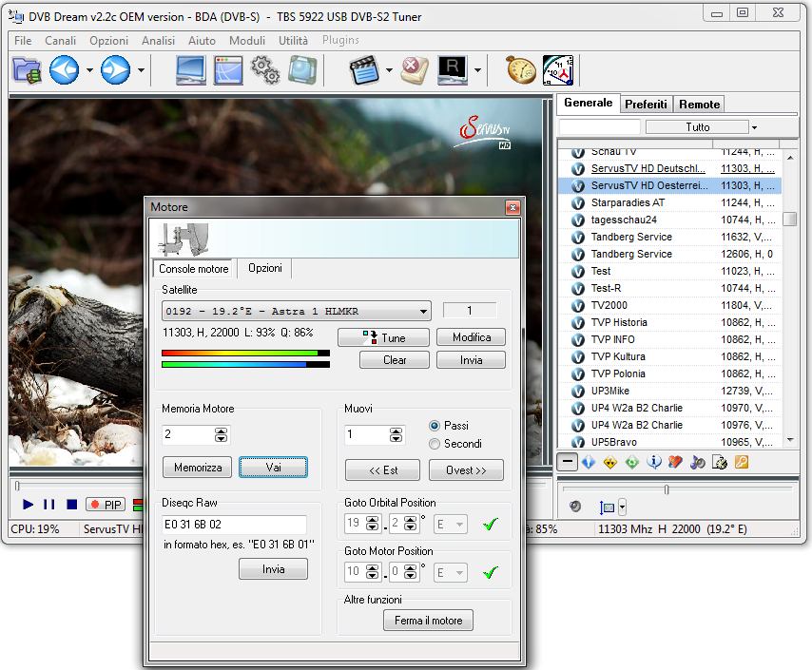Open the Moduli menu
812x670 pixels.
click(247, 40)
